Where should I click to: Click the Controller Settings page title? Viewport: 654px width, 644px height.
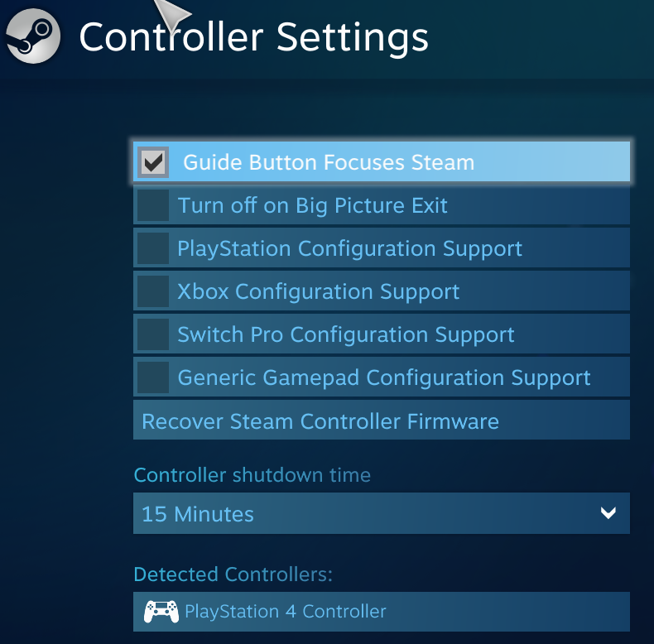pos(254,37)
